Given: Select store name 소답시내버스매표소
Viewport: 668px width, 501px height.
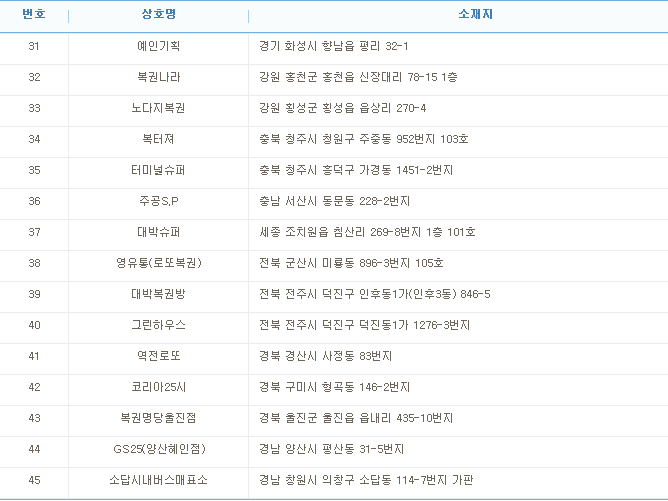Looking at the screenshot, I should coord(158,481).
